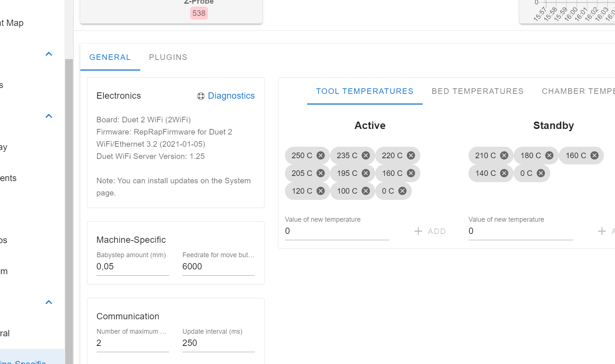Click the Active new temperature value field
615x364 pixels.
tap(337, 231)
